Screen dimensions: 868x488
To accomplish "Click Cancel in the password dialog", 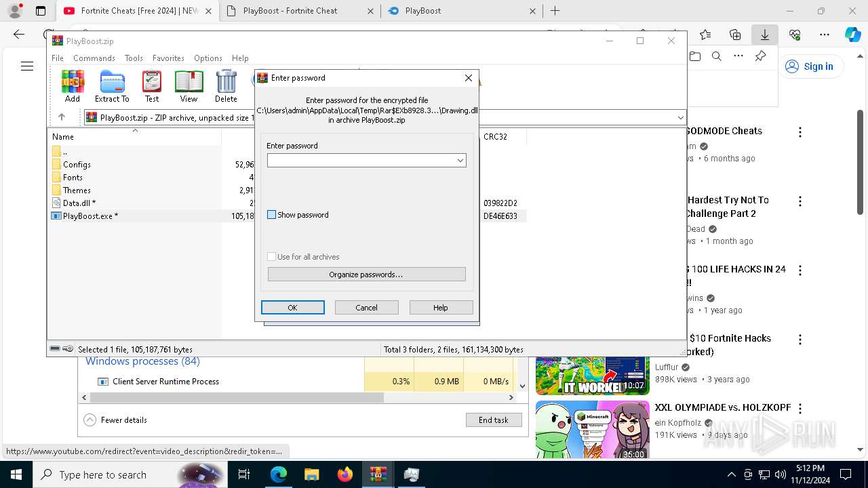I will point(366,308).
